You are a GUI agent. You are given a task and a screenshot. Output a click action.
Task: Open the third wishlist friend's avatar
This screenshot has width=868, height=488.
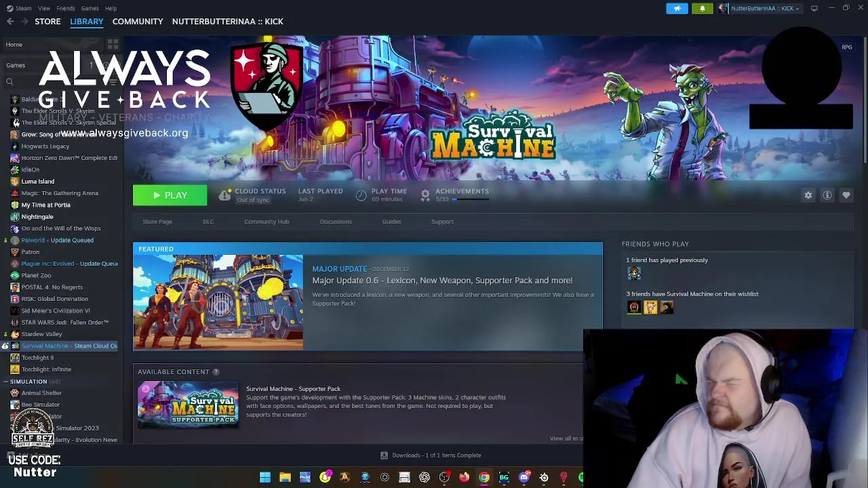[667, 307]
